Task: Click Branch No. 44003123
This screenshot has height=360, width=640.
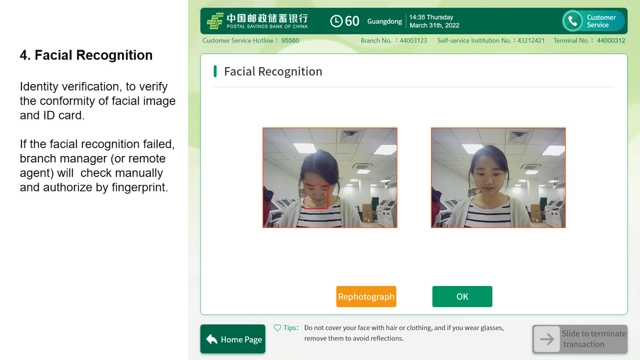Action: point(393,40)
